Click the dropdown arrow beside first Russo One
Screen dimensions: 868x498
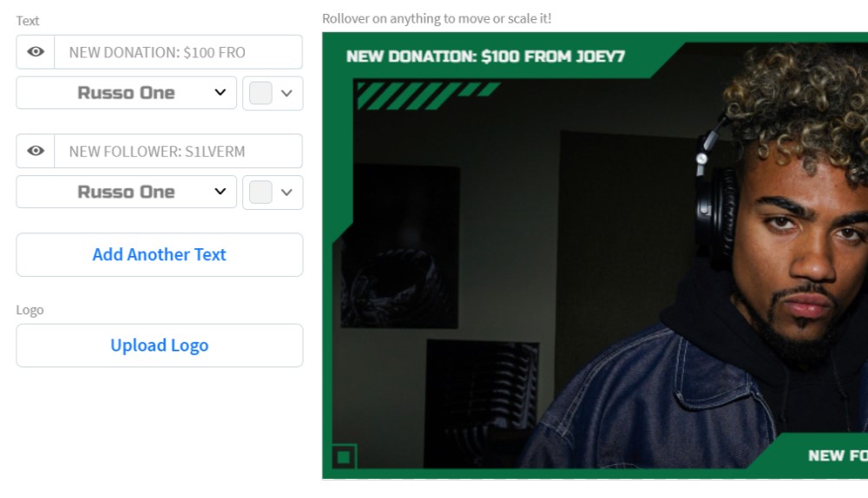tap(220, 93)
